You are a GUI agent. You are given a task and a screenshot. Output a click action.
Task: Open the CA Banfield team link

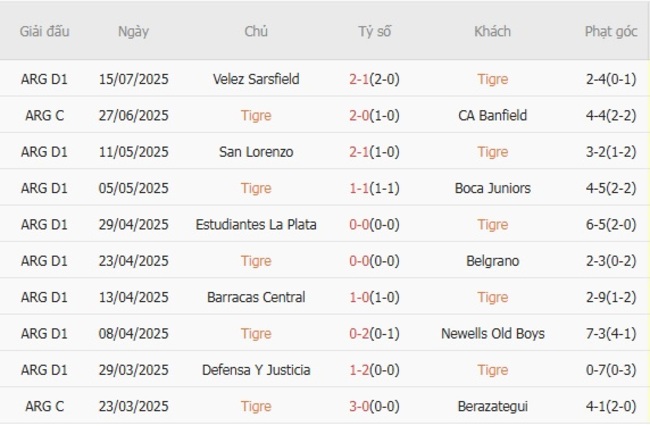(x=492, y=115)
